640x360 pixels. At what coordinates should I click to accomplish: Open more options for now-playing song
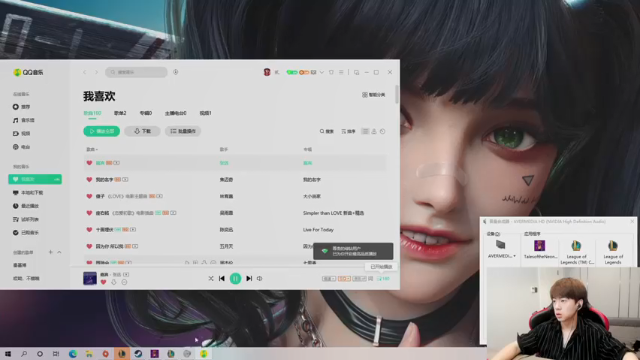pos(124,282)
